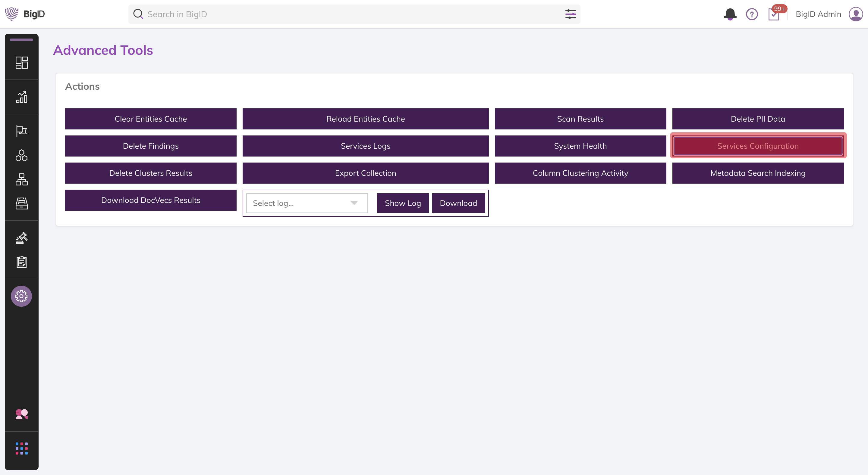Viewport: 868px width, 475px height.
Task: Click the notification bell icon
Action: pyautogui.click(x=730, y=14)
